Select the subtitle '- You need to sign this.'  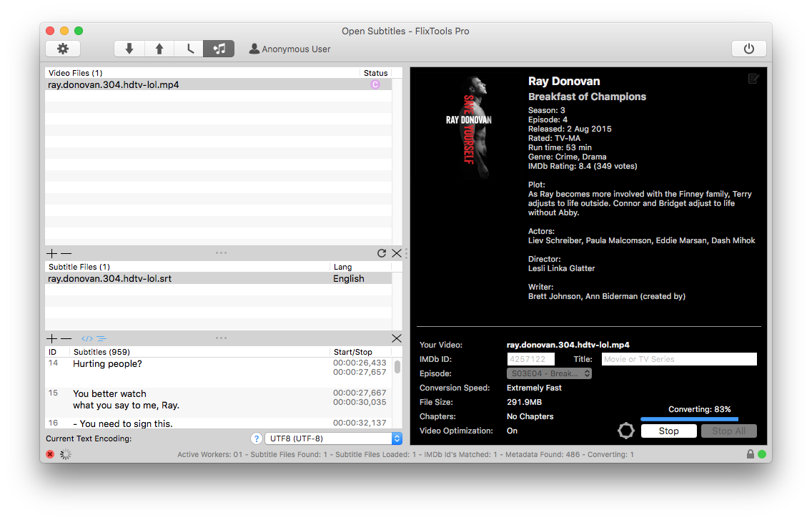[x=123, y=423]
